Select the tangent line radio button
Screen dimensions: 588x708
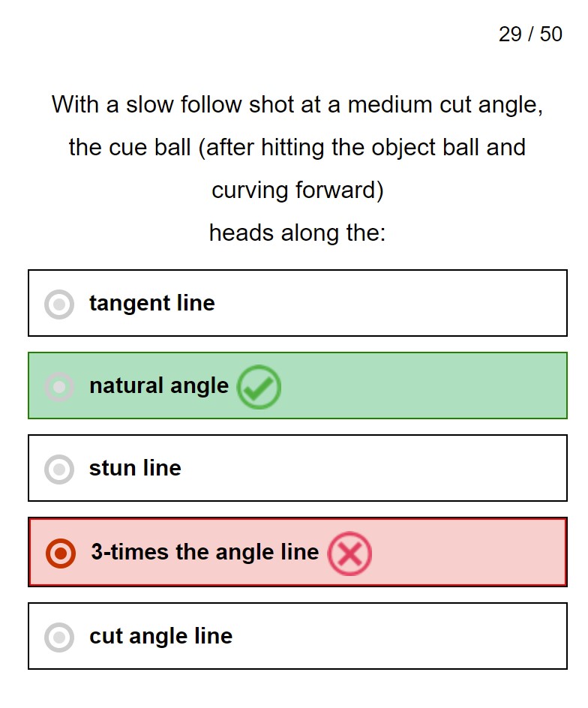click(x=59, y=304)
